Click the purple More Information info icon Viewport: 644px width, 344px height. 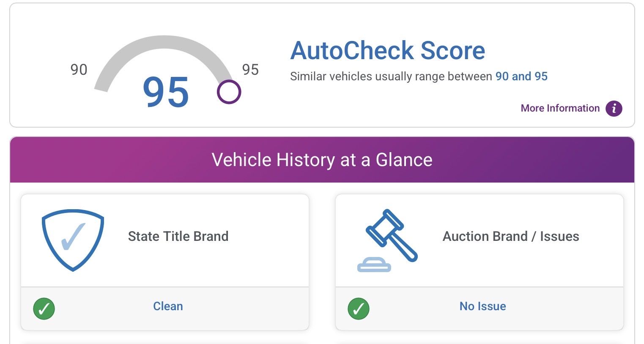pos(614,109)
